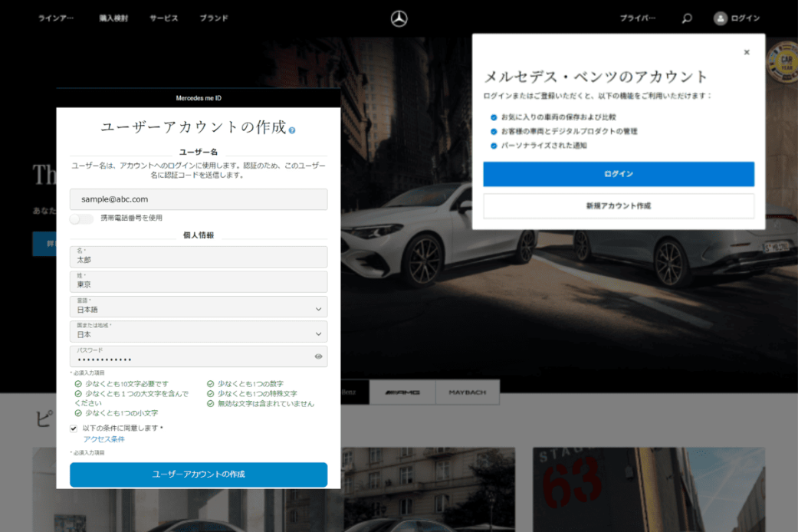The height and width of the screenshot is (532, 798).
Task: Click the green check beside 少なくとも10文字必要です
Action: pyautogui.click(x=78, y=384)
